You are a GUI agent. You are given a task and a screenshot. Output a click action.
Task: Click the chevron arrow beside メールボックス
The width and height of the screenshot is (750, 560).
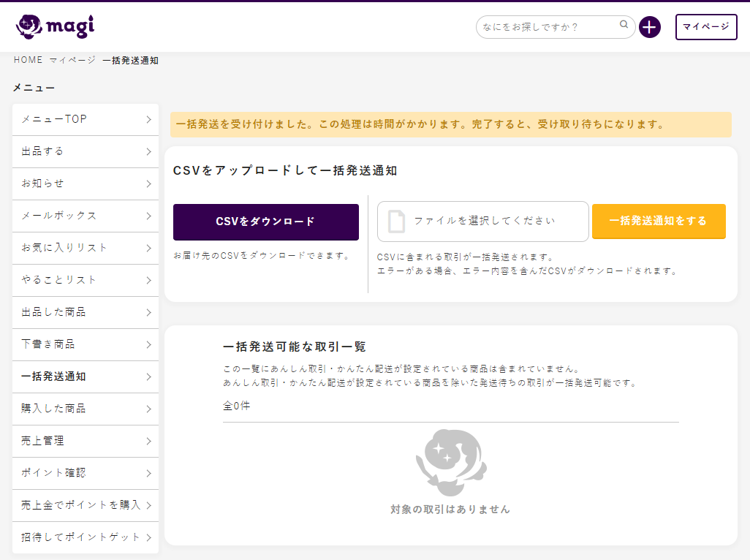point(148,216)
